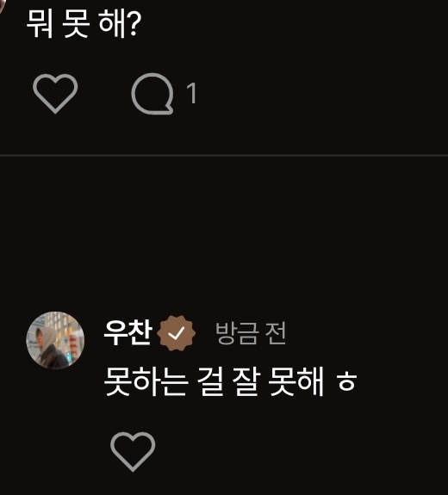Select the reply text '못하는 걸 잘 못해 ㅎ'
Screen dimensions: 448x495
tap(230, 381)
